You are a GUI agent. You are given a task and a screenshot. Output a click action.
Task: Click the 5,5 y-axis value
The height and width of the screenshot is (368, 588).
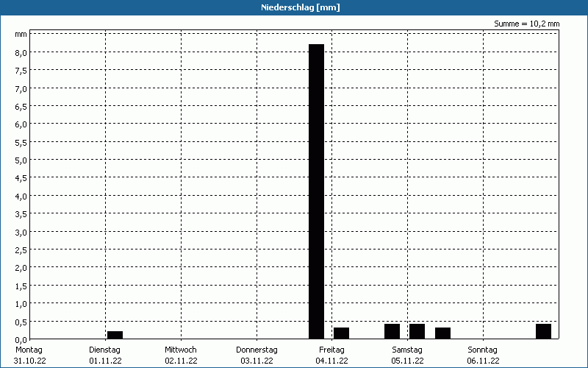21,143
